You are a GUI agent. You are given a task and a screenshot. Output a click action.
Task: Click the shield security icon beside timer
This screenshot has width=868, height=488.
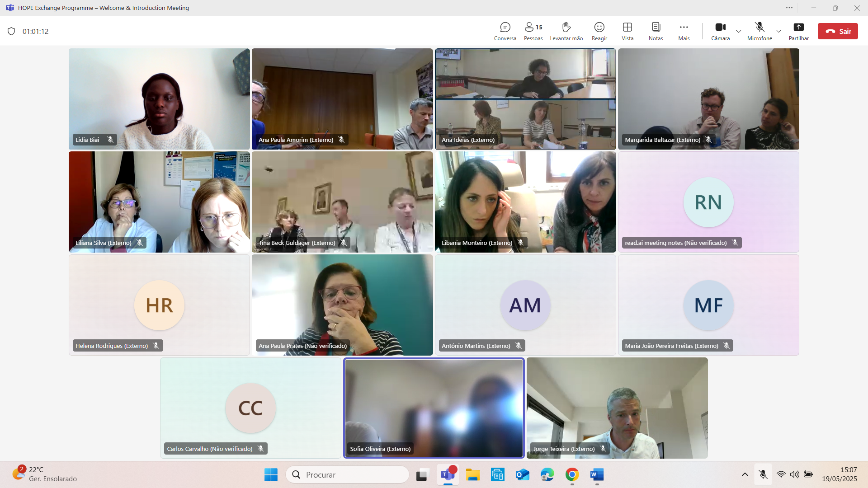pyautogui.click(x=12, y=31)
